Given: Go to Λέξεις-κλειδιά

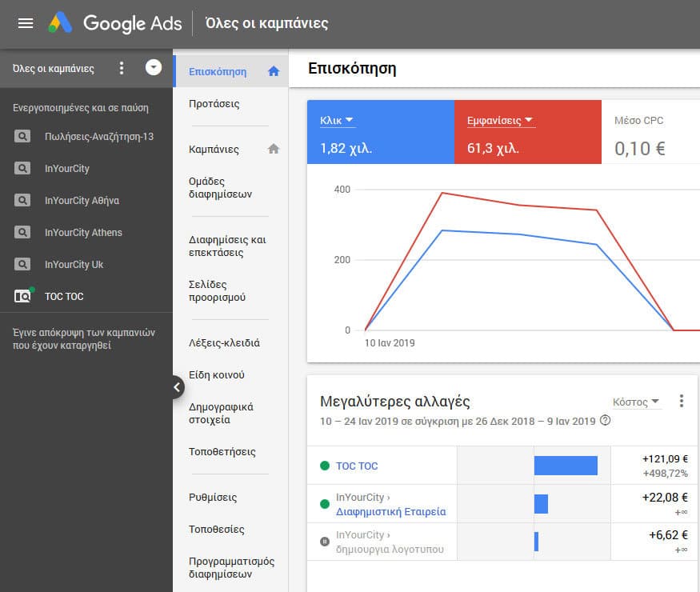Looking at the screenshot, I should (224, 343).
